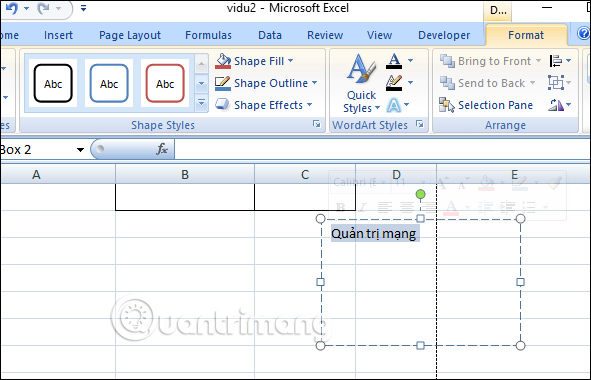Viewport: 591px width, 380px height.
Task: Open WordArt Styles dialog launcher
Action: pyautogui.click(x=420, y=124)
